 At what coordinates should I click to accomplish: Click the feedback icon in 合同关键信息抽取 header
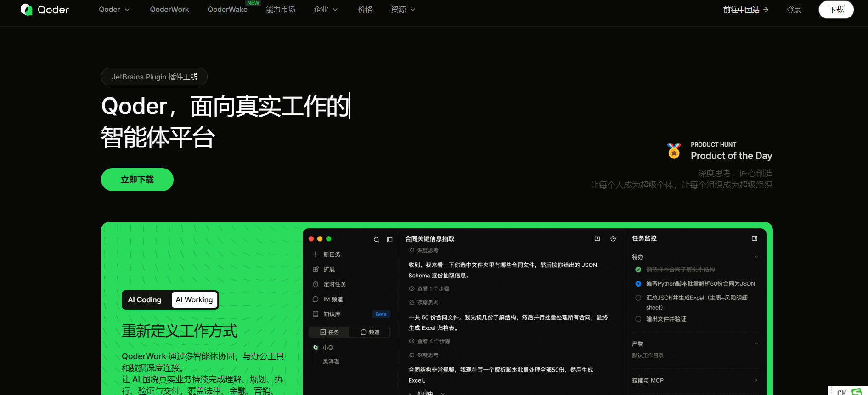[x=597, y=239]
